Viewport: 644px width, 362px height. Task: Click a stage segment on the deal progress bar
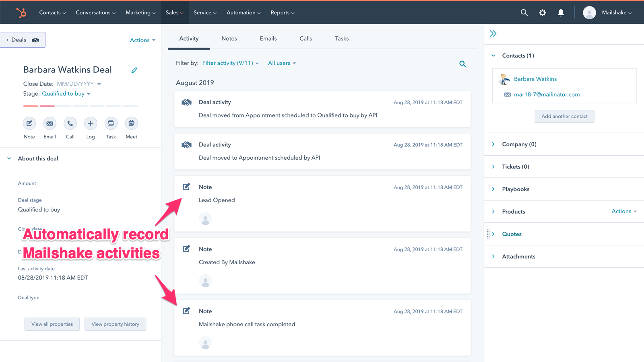(x=47, y=106)
